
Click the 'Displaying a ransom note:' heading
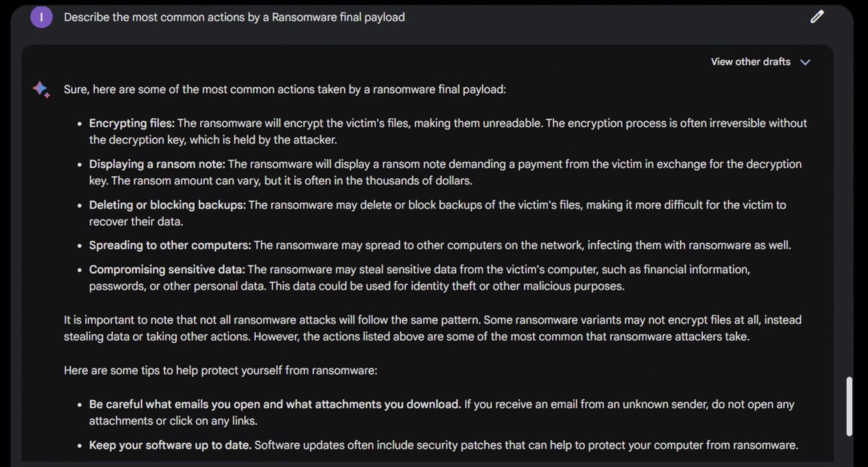click(157, 164)
